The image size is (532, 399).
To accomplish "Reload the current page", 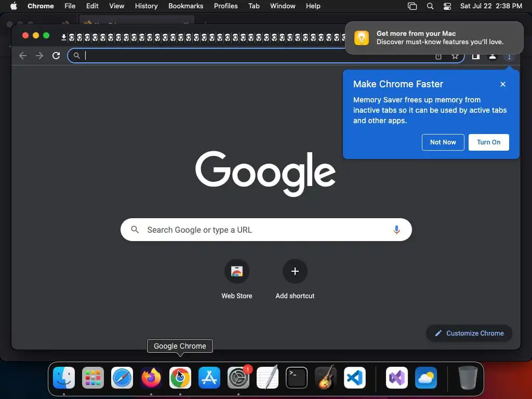I will 56,56.
